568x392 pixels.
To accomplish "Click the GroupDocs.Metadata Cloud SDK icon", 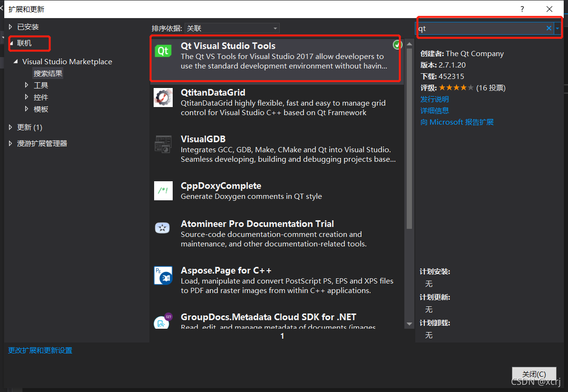I will [x=163, y=321].
